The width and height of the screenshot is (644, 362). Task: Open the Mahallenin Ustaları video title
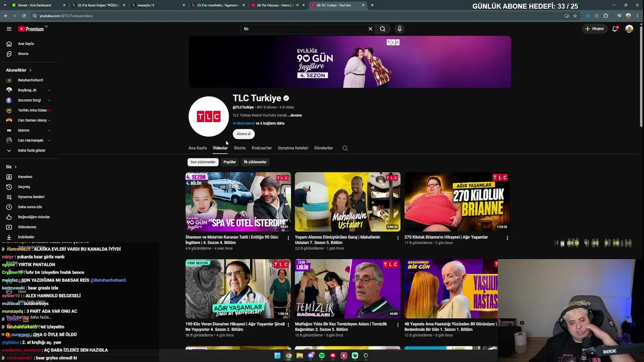338,240
